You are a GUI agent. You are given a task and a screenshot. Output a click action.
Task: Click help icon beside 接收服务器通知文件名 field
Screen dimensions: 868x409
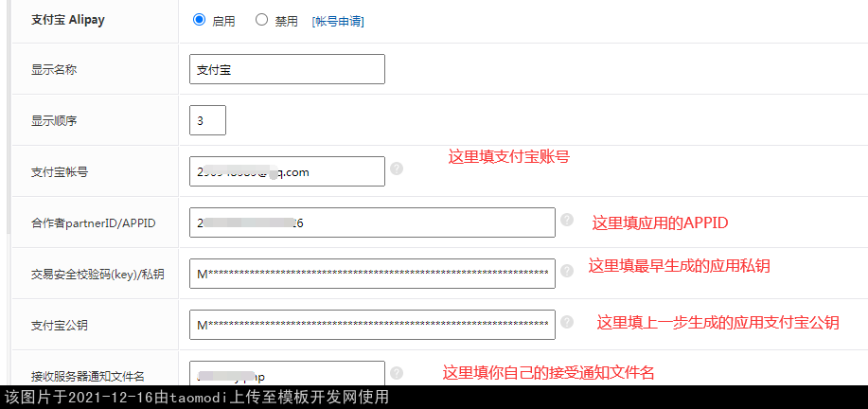pos(397,373)
